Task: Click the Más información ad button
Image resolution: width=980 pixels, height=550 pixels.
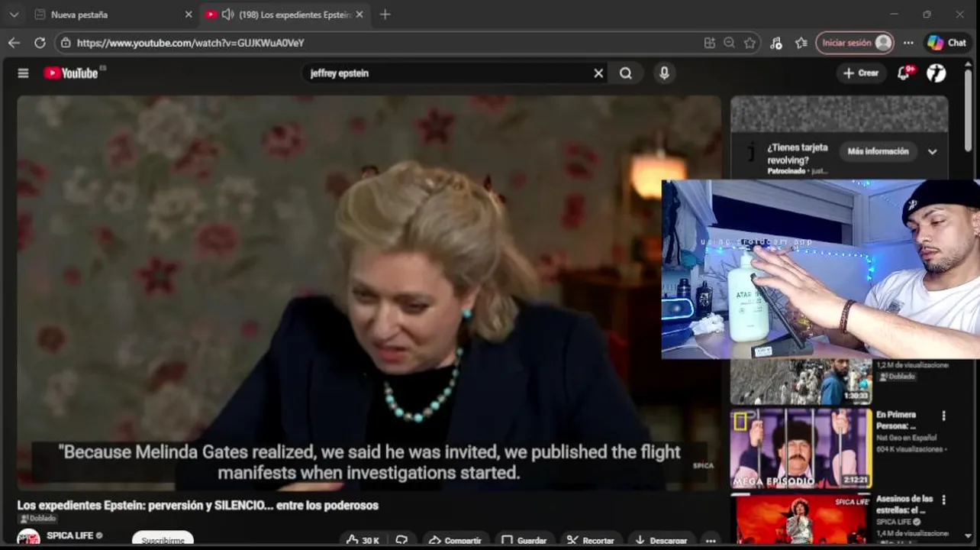Action: click(x=878, y=151)
